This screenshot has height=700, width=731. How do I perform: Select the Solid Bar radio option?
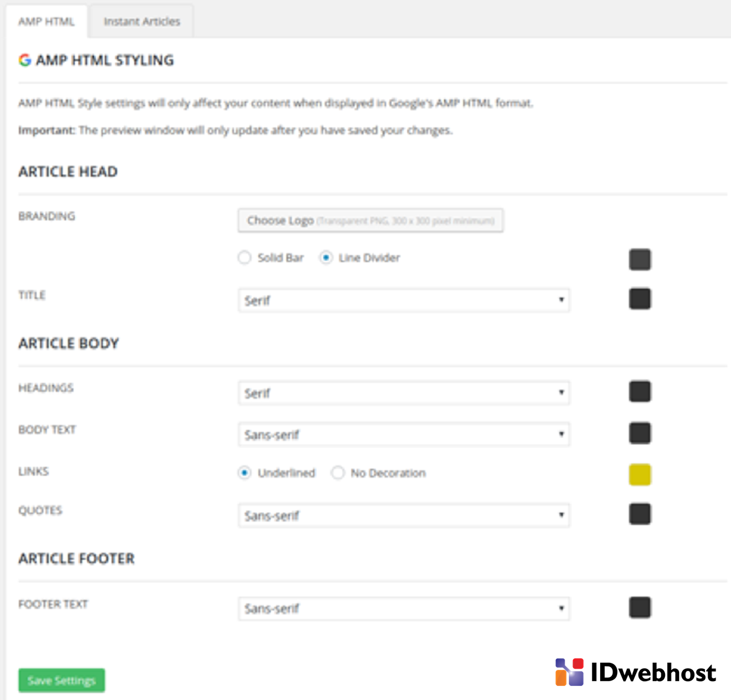point(245,258)
